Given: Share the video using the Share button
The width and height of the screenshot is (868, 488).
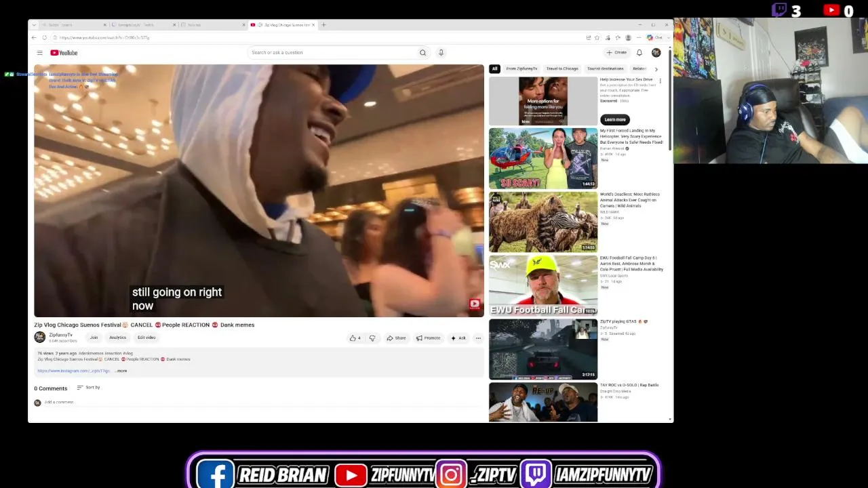Looking at the screenshot, I should point(396,338).
